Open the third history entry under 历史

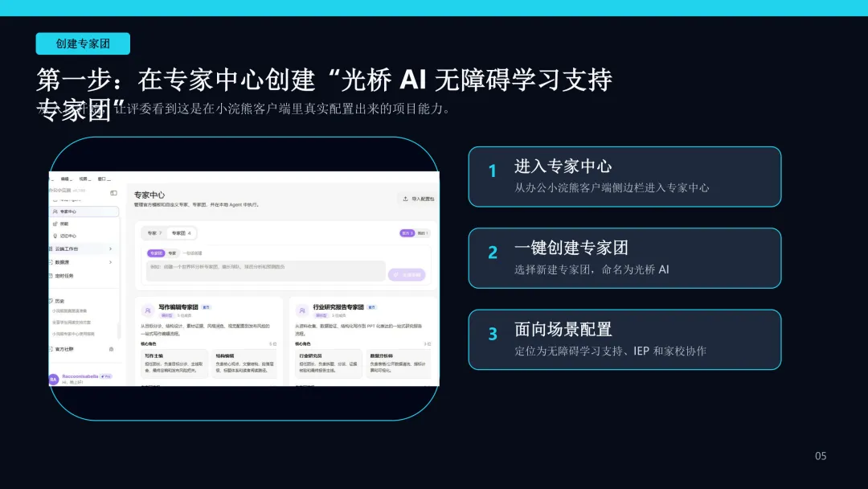[x=74, y=334]
